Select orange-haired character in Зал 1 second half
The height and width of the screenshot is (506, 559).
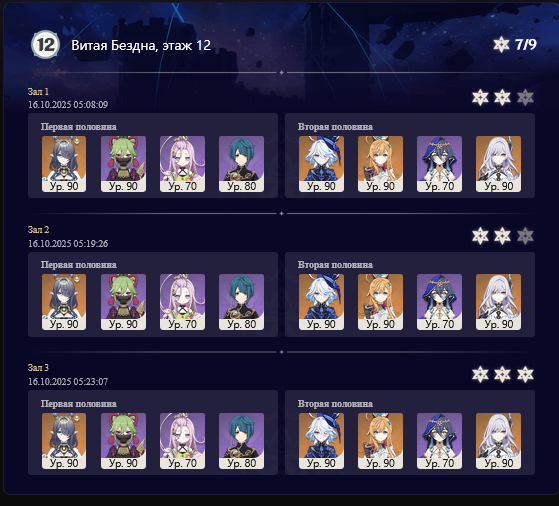pyautogui.click(x=380, y=164)
